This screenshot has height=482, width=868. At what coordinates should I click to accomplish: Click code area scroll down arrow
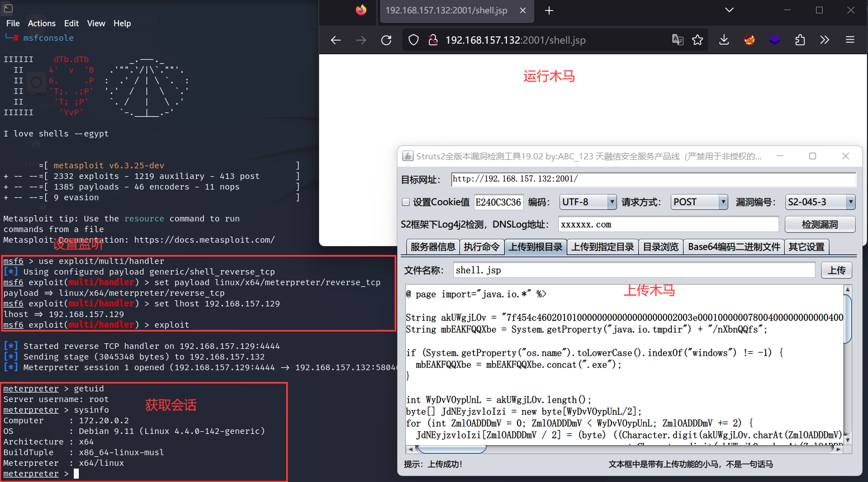click(x=847, y=440)
